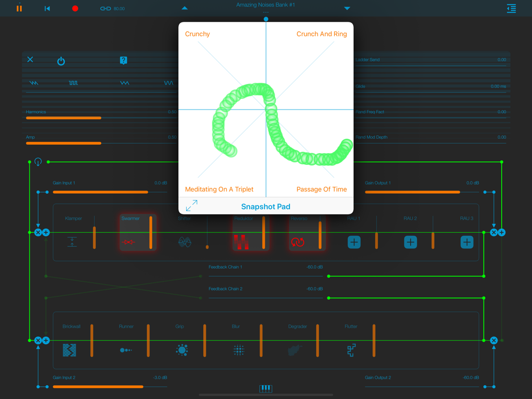Click the input monitor icon at top-left routing

[x=38, y=162]
